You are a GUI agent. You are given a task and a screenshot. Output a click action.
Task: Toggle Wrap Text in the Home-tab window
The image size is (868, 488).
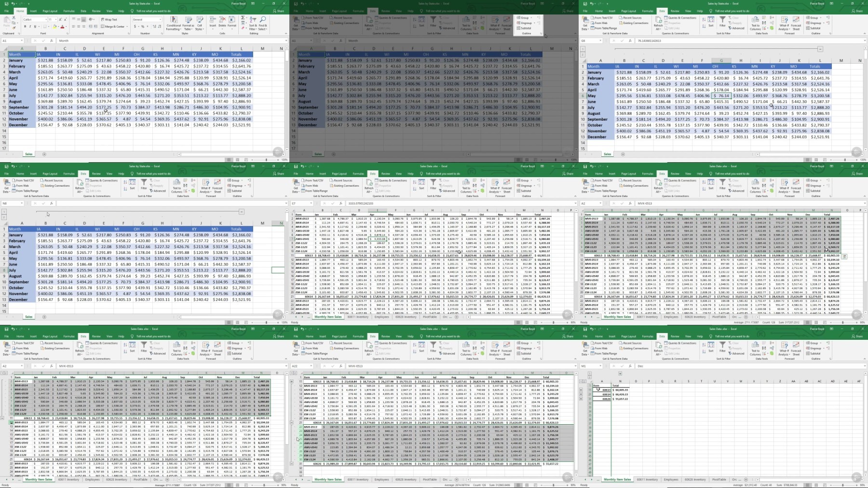[109, 20]
